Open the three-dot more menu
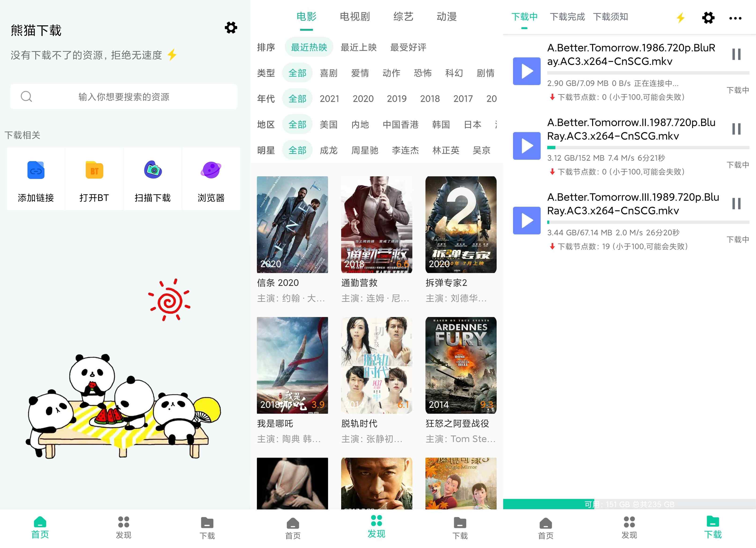The image size is (756, 548). pyautogui.click(x=735, y=18)
